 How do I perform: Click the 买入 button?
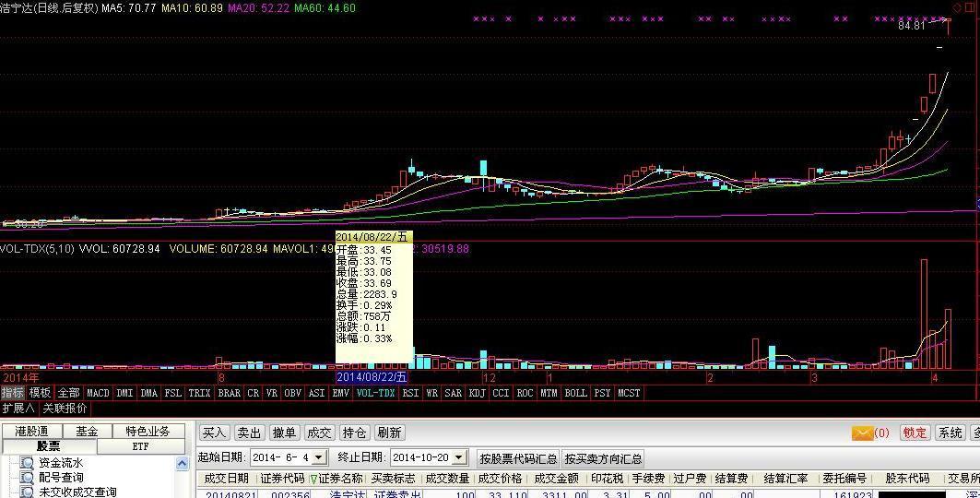[x=215, y=433]
